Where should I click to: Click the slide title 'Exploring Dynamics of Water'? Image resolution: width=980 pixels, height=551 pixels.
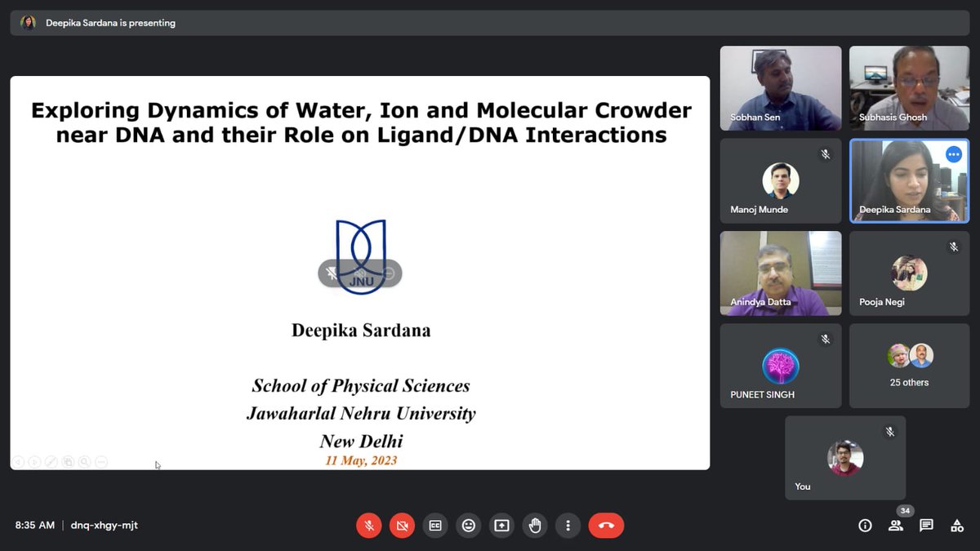(361, 122)
